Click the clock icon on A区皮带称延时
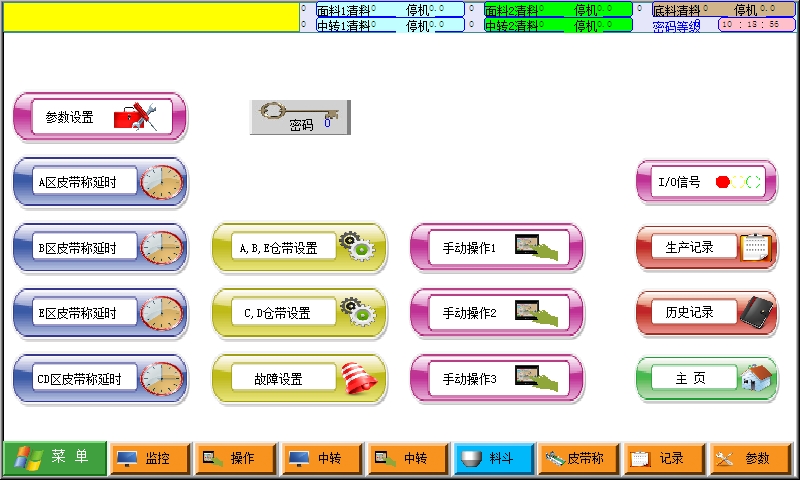 coord(161,182)
